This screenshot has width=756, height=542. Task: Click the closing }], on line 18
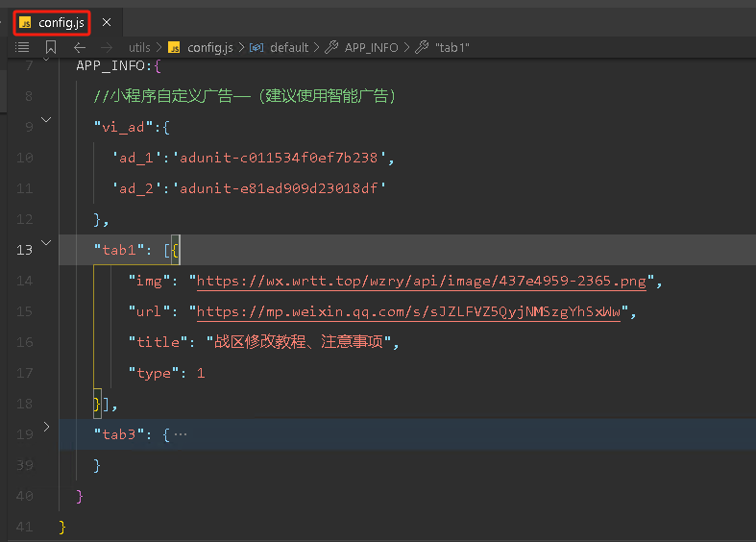105,404
